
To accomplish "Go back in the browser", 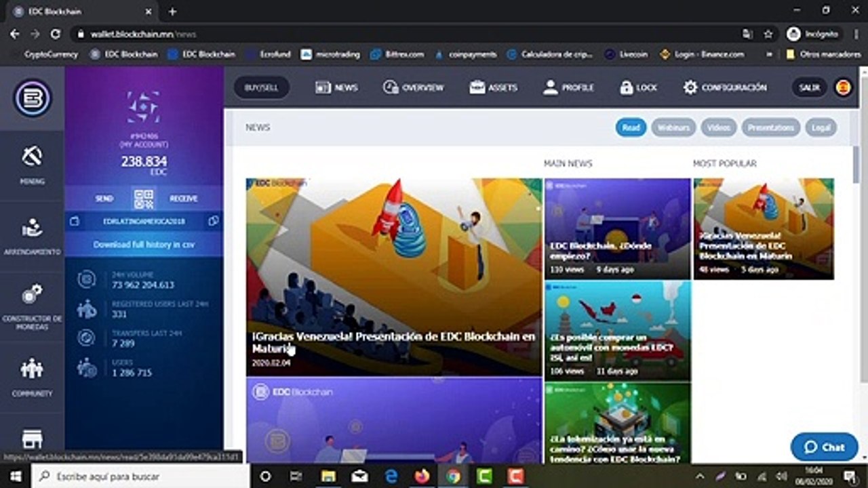I will (14, 34).
